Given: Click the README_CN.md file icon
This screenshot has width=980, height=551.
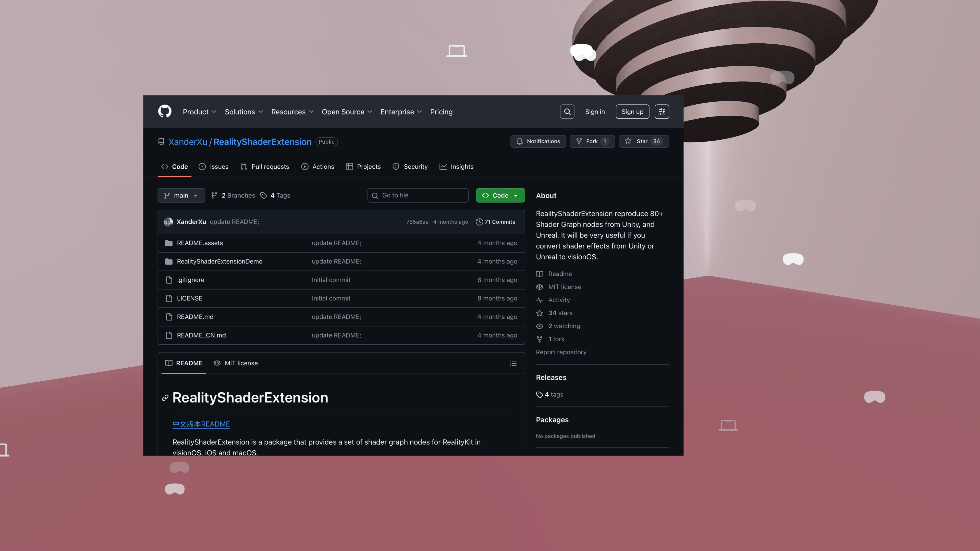Looking at the screenshot, I should 169,335.
